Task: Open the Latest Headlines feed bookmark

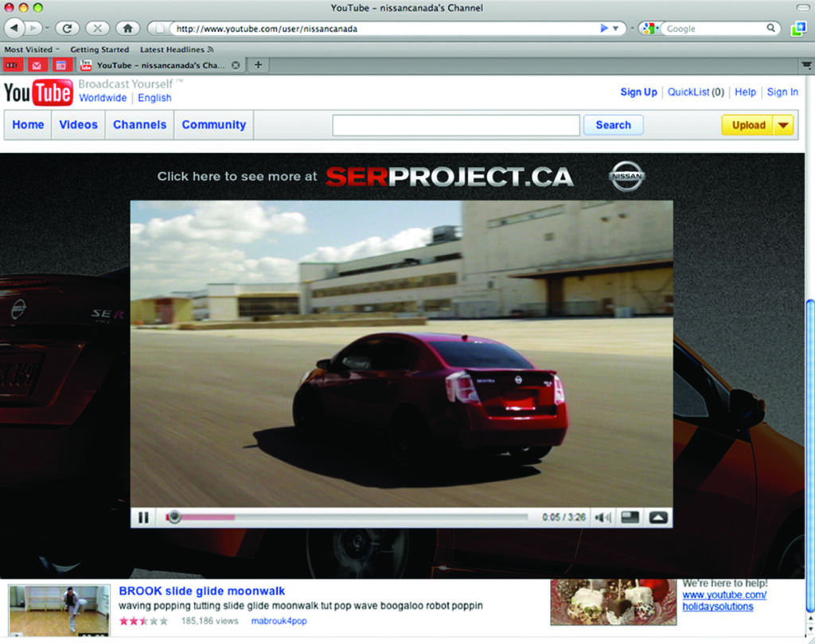Action: (x=177, y=49)
